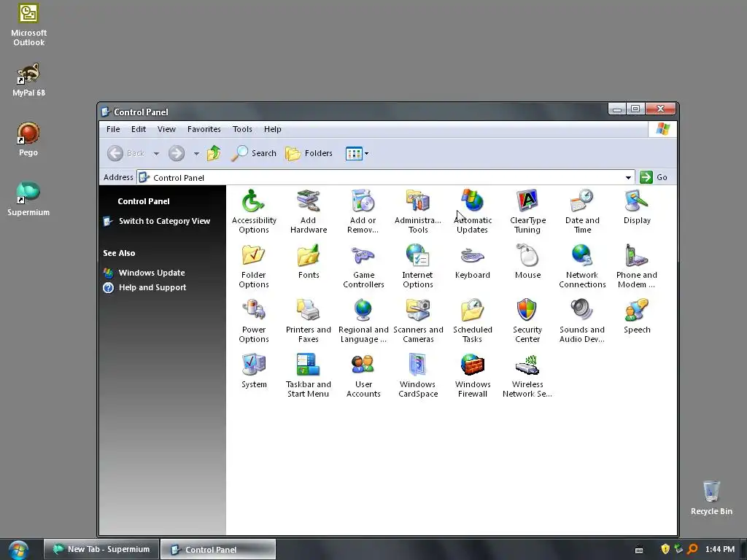Open Printers and Faxes
The image size is (747, 560).
[309, 321]
